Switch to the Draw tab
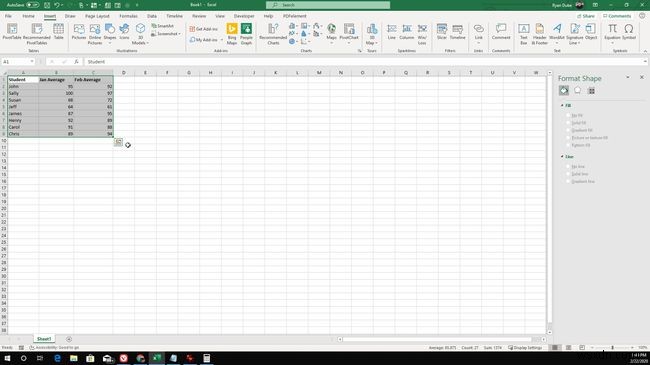650x365 pixels. pos(70,16)
